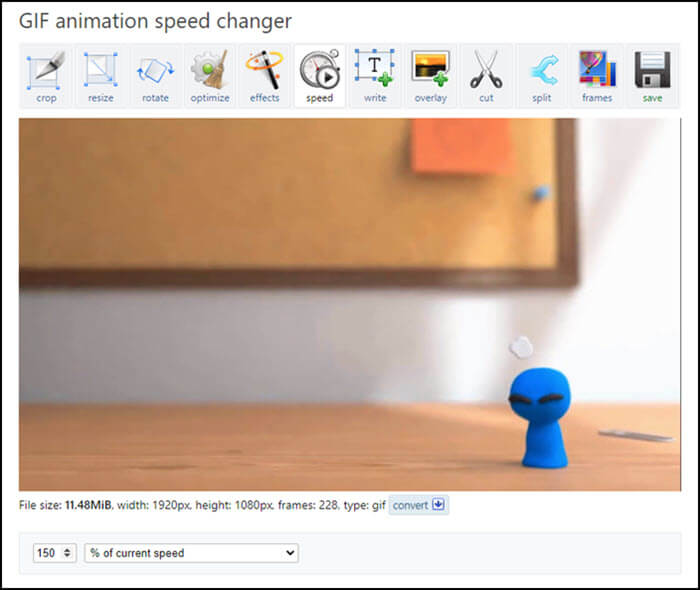Pick the cut scissors tool
Screen dimensions: 700x590
pos(486,76)
